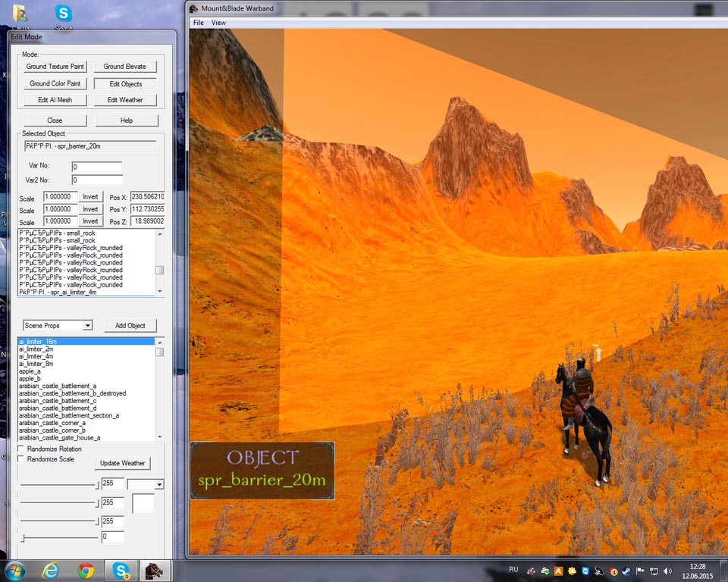Click the Add Object button
Image resolution: width=728 pixels, height=582 pixels.
pos(130,325)
